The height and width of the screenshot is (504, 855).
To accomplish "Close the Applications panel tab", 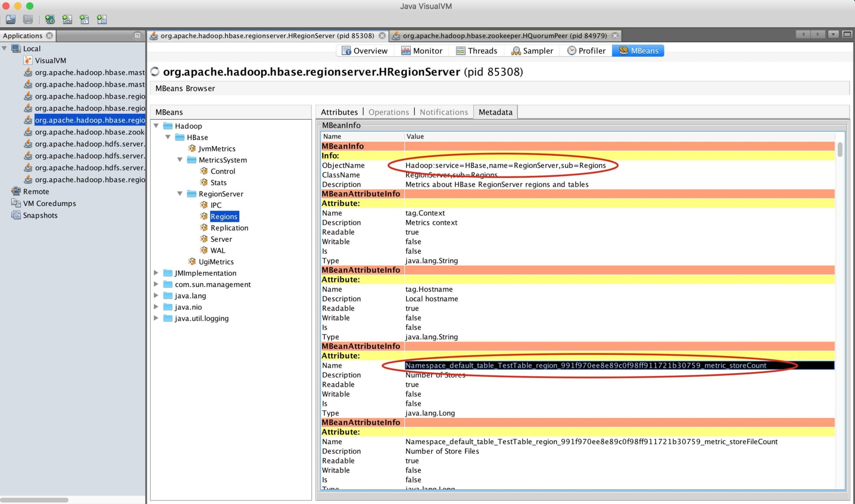I will click(x=49, y=36).
